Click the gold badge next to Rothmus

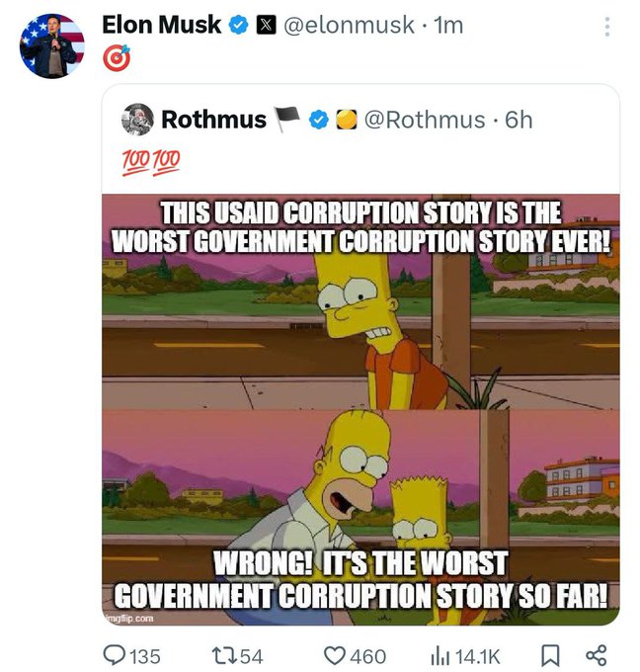tap(345, 121)
